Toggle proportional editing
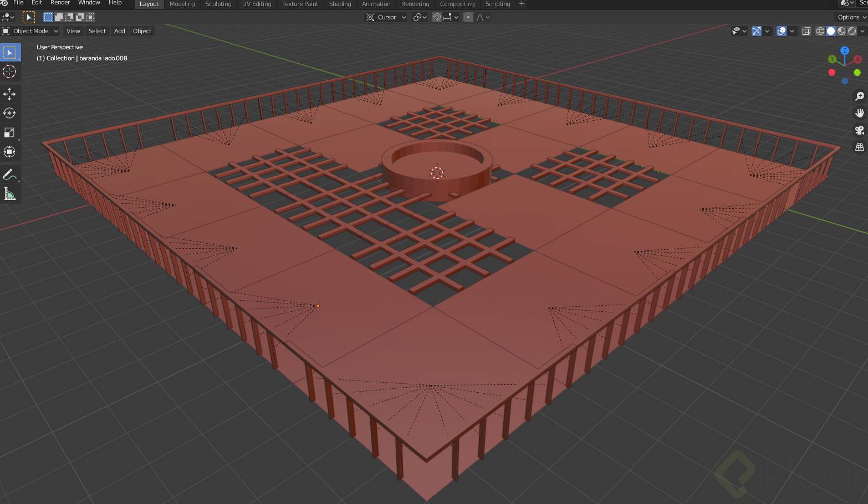The width and height of the screenshot is (868, 504). (468, 17)
